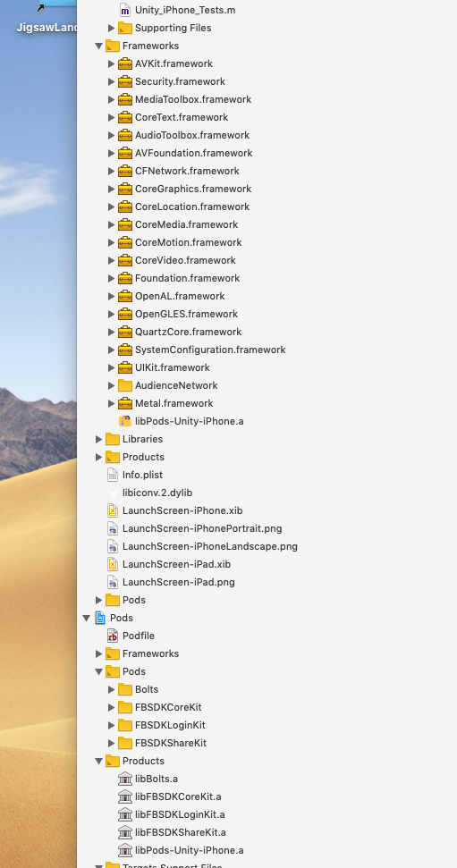Expand the AudienceNetwork folder

111,385
